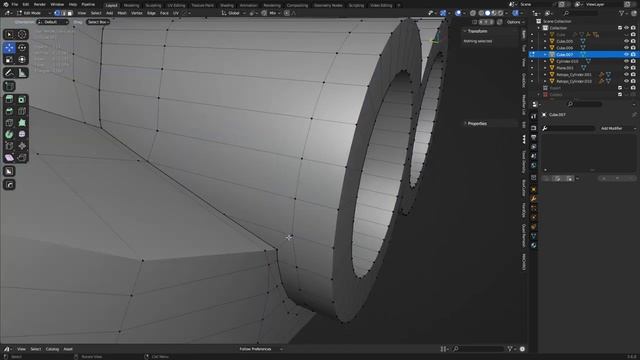Open asset shelf settings gear
The width and height of the screenshot is (640, 360).
(x=522, y=349)
